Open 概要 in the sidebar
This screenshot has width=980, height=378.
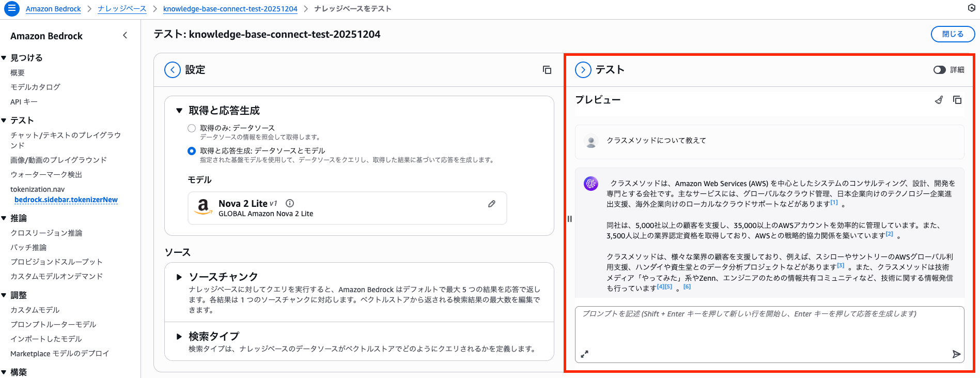(18, 73)
